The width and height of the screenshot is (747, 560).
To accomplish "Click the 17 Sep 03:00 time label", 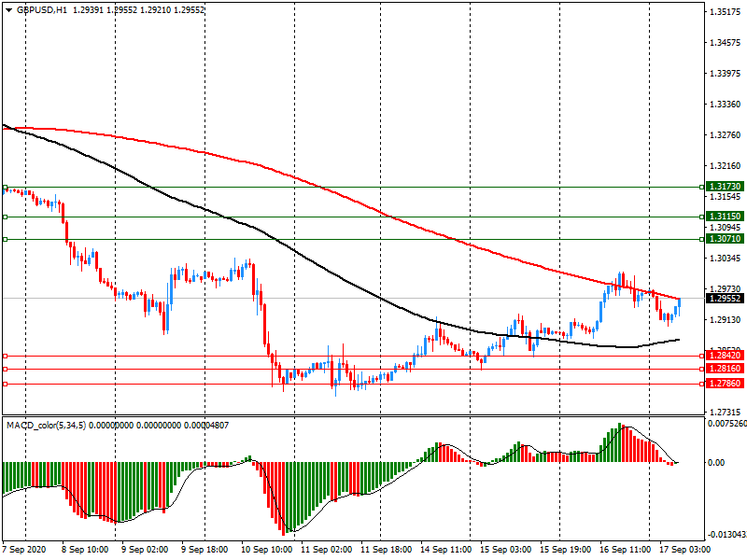I will pos(684,550).
